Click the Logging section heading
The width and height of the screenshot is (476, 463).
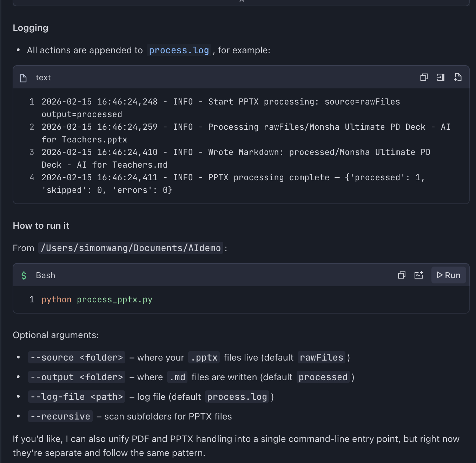(x=31, y=28)
